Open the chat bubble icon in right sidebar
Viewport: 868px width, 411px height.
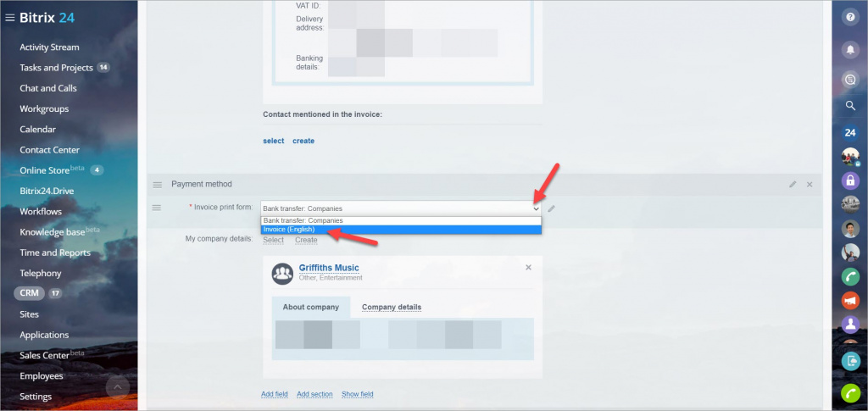click(x=851, y=80)
